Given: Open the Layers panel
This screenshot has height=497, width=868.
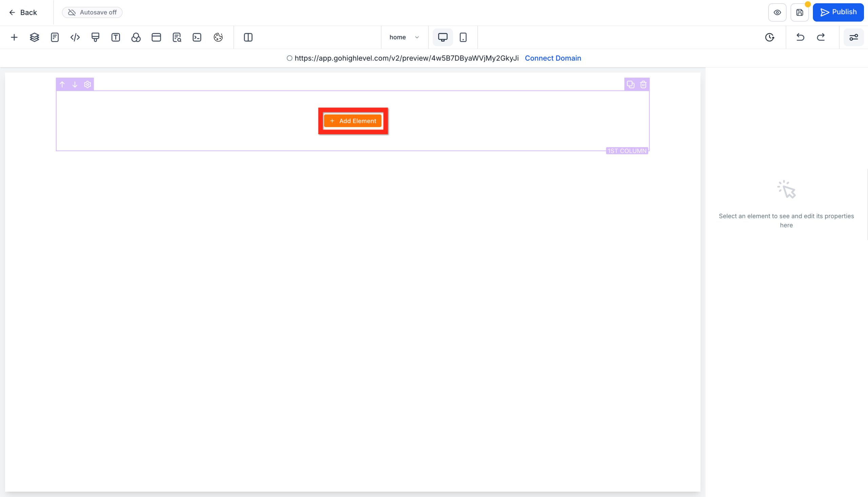Looking at the screenshot, I should pos(34,37).
